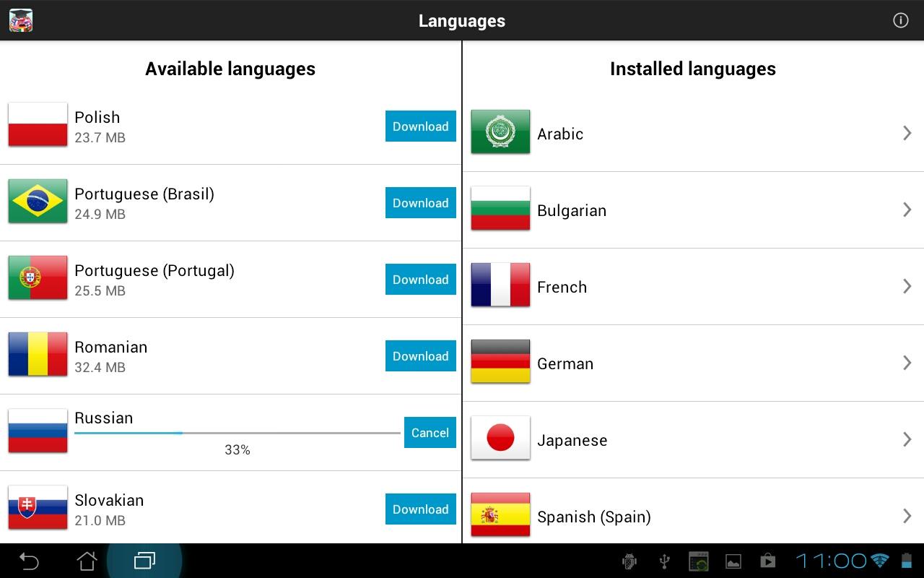The width and height of the screenshot is (924, 578).
Task: Tap the picture notification icon
Action: pyautogui.click(x=733, y=561)
